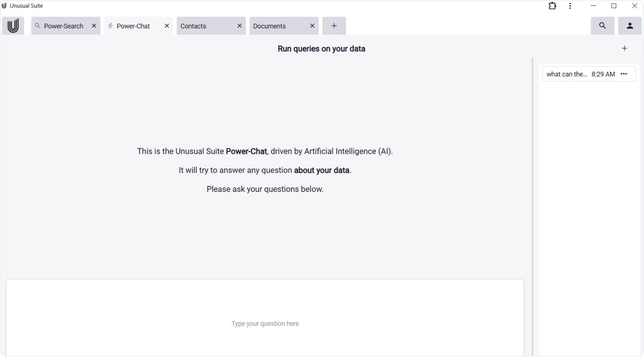Open options for 'what can the...' chat

(624, 74)
